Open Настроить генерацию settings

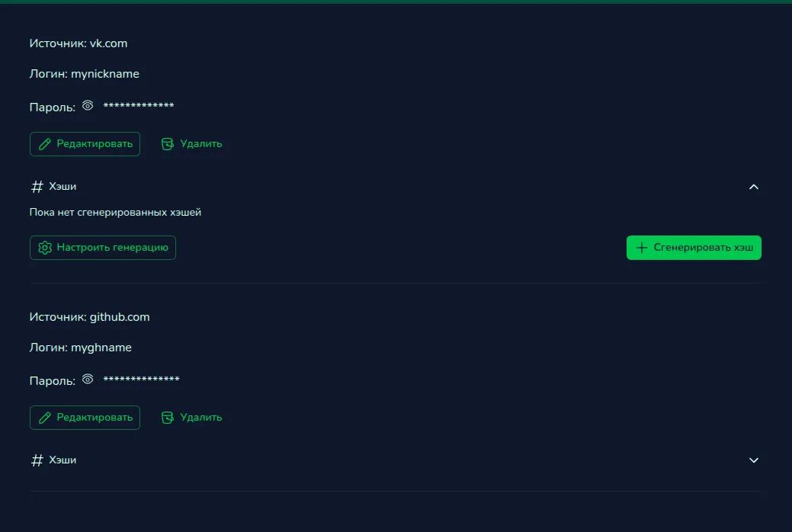(x=103, y=248)
